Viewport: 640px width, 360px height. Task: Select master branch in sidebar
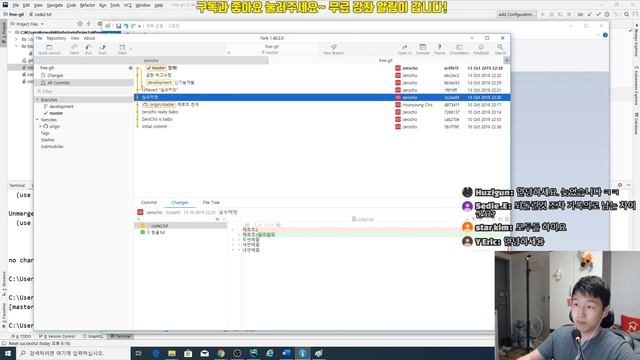[56, 113]
